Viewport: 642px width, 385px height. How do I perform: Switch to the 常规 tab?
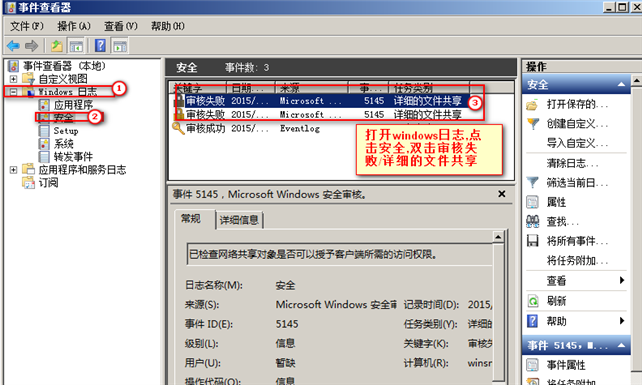tap(191, 219)
